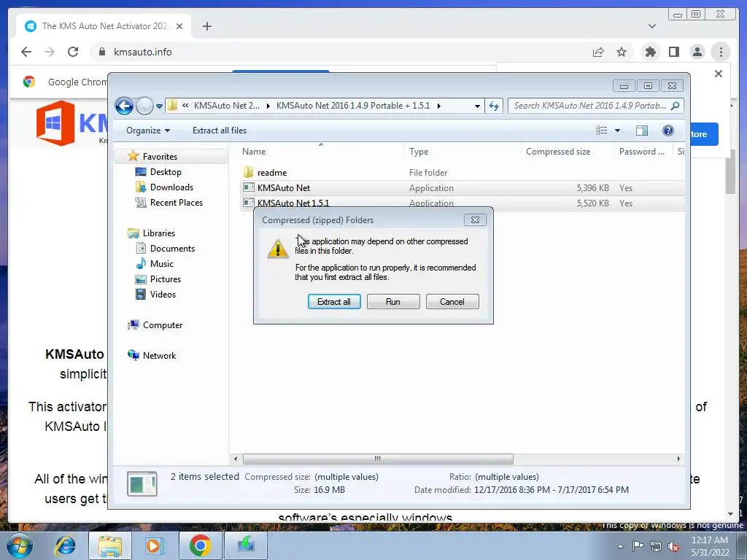This screenshot has height=560, width=747.
Task: Open the Organize menu
Action: click(x=147, y=130)
